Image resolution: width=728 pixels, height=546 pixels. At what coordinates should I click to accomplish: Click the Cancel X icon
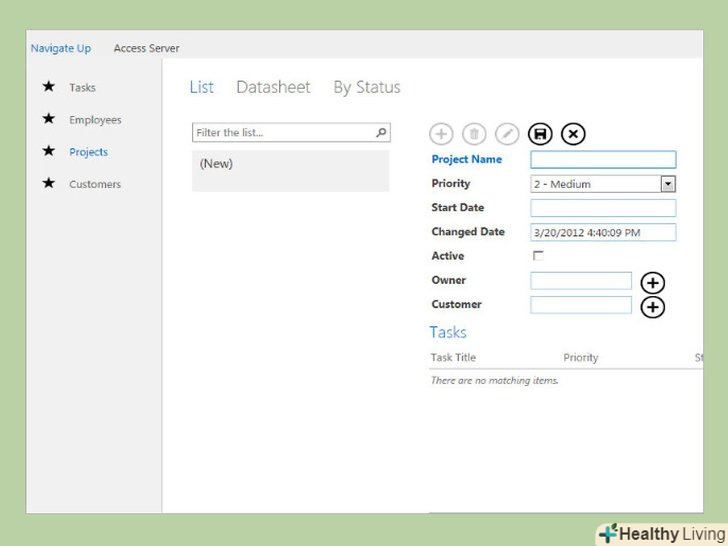573,134
